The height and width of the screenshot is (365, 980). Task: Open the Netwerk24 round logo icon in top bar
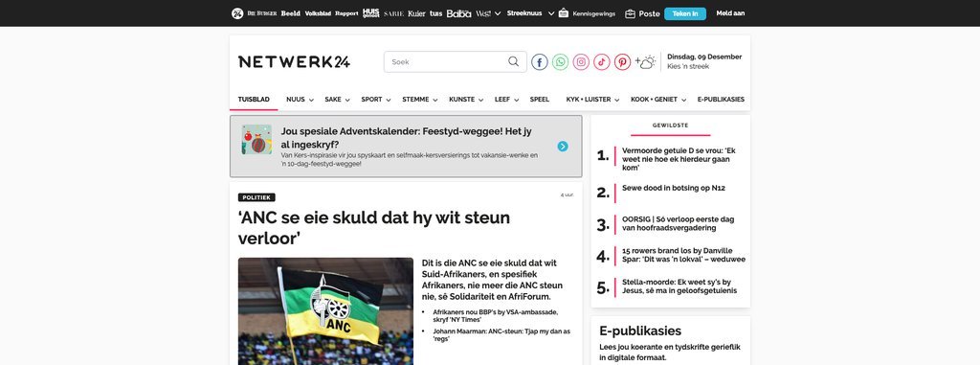[237, 13]
